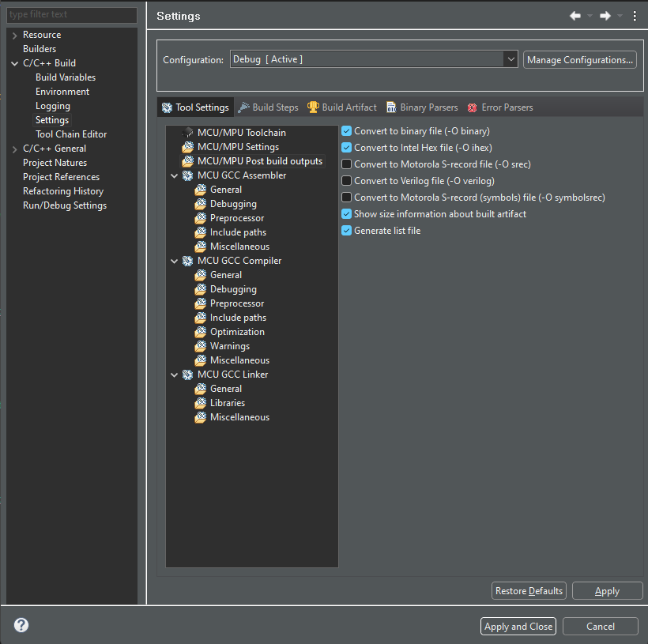Open the Configuration dropdown
This screenshot has width=648, height=644.
coord(510,59)
